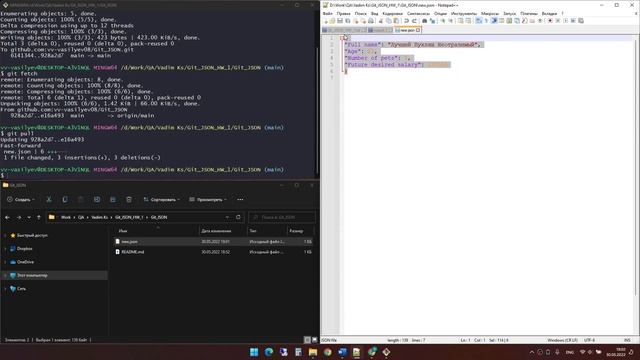Toggle Show All Characters in Notepad++ toolbar
Screen dimensions: 640x360
coord(486,21)
